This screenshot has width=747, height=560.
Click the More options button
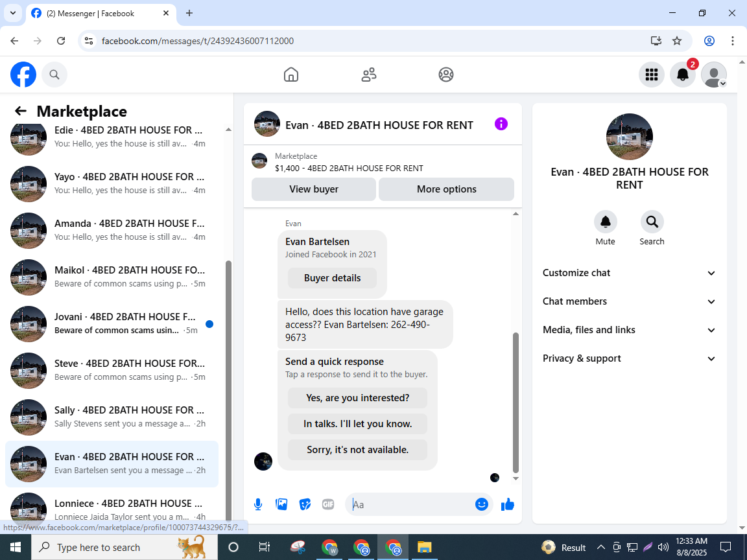click(x=446, y=189)
